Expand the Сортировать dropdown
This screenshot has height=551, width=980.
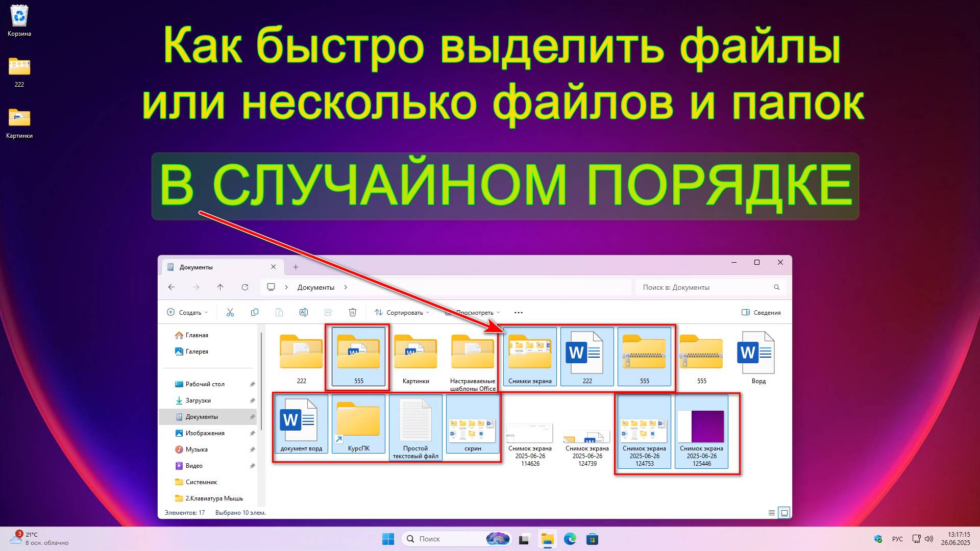pyautogui.click(x=402, y=312)
